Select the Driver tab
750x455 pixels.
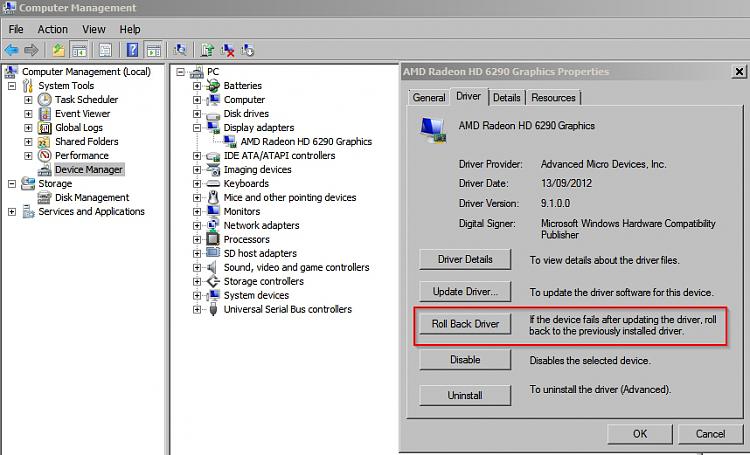point(469,97)
